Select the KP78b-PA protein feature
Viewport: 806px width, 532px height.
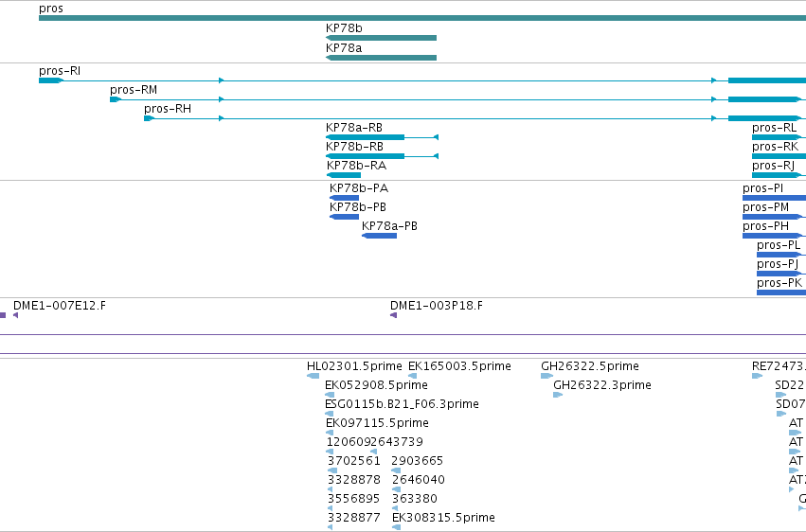(x=344, y=198)
